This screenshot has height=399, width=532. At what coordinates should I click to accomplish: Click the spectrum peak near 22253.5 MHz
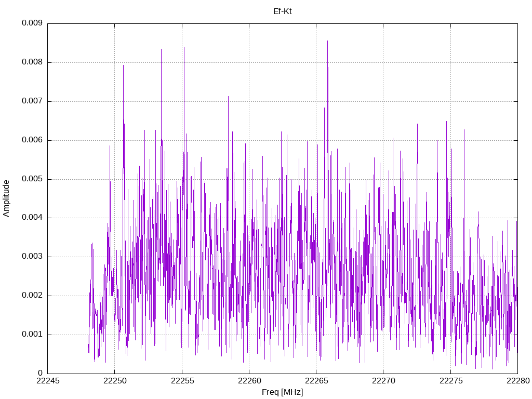click(161, 49)
